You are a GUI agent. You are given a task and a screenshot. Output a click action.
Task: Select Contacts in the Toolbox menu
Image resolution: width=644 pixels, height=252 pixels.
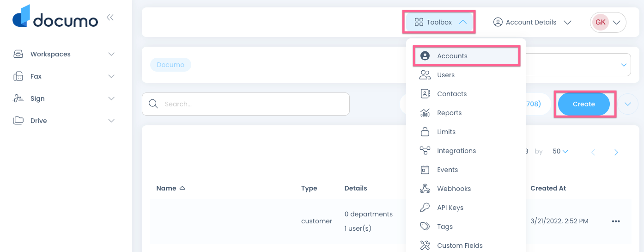tap(451, 94)
